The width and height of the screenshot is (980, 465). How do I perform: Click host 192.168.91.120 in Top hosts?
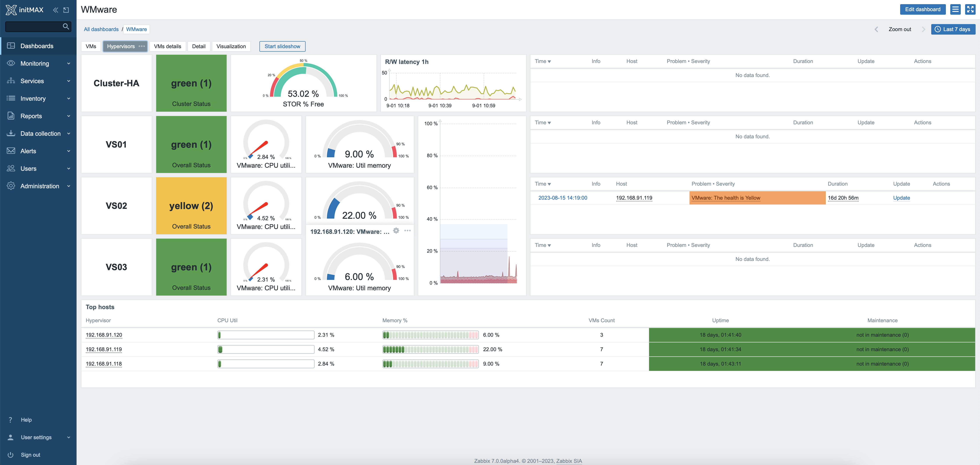point(104,335)
